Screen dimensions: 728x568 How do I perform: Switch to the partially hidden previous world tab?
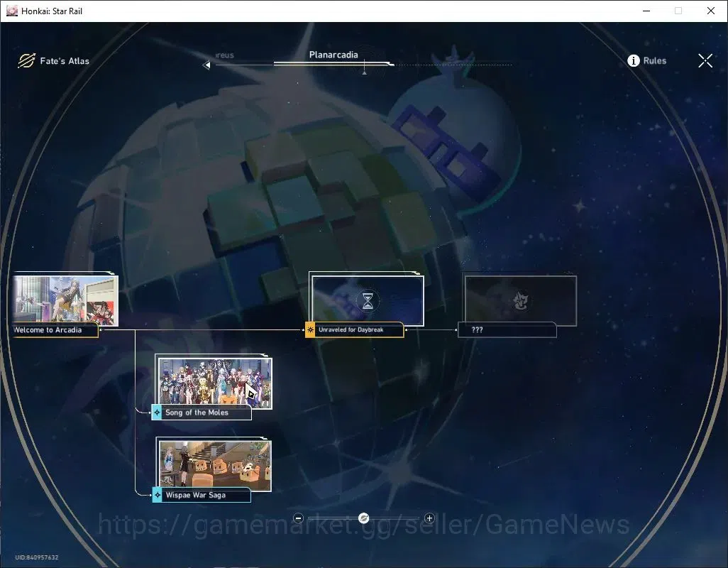point(225,55)
